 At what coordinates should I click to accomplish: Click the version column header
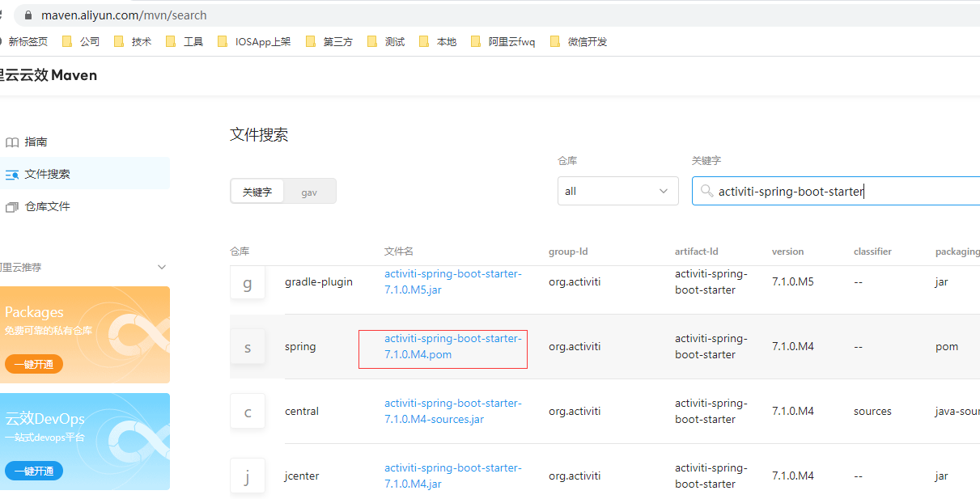click(788, 252)
